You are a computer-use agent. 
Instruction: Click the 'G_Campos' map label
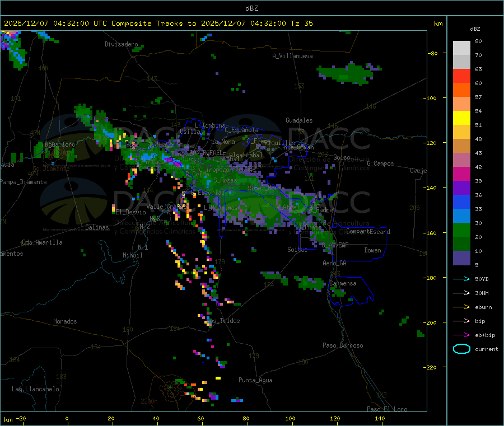[380, 163]
